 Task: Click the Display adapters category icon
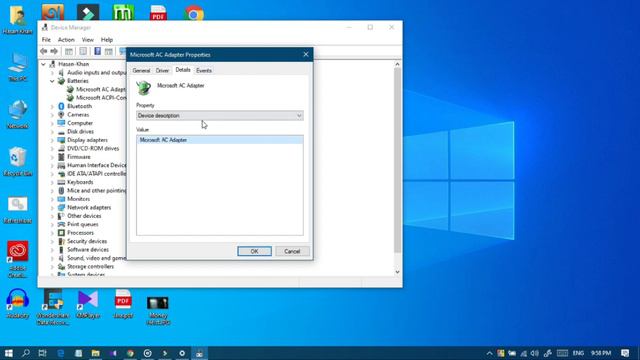coord(61,140)
